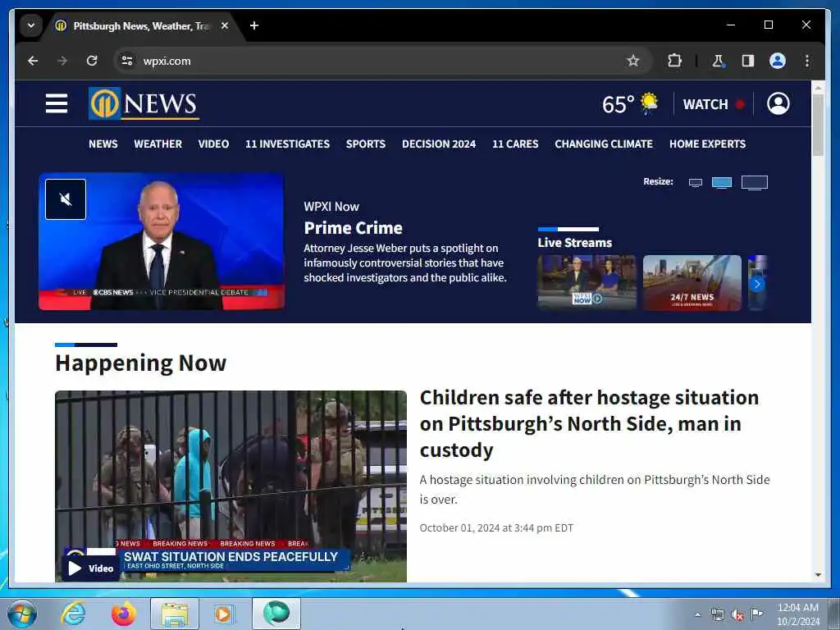Open the DECISION 2024 menu
This screenshot has height=630, width=840.
(x=439, y=144)
